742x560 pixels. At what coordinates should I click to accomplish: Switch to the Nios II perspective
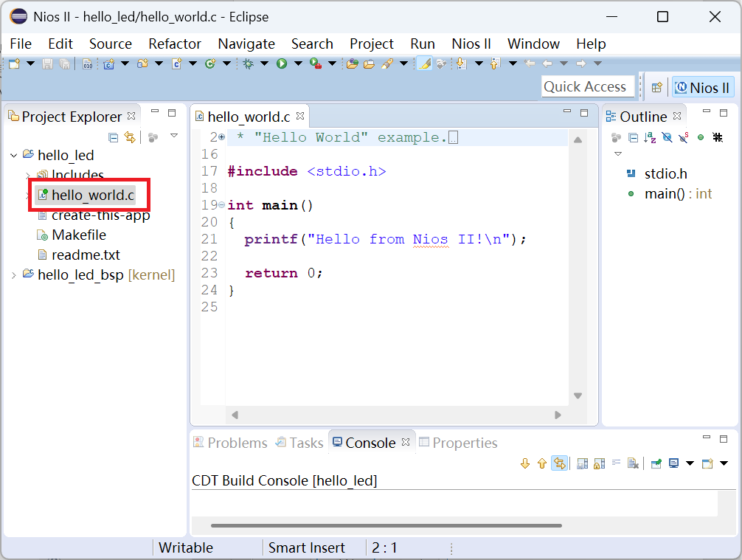[x=703, y=88]
